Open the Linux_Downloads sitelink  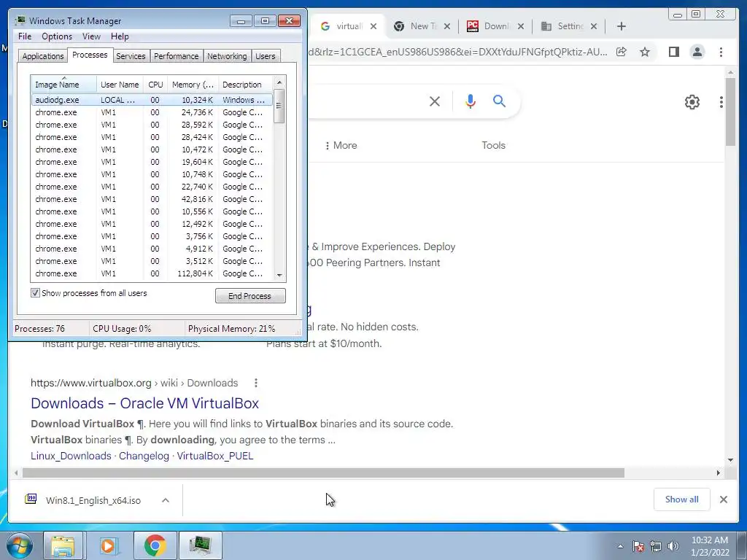point(71,456)
